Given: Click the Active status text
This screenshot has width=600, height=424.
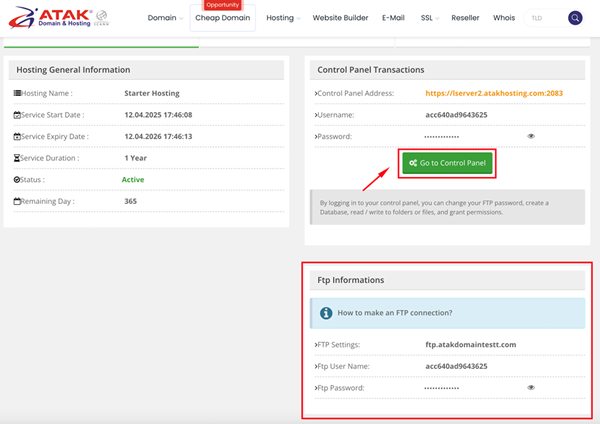Looking at the screenshot, I should pyautogui.click(x=133, y=179).
